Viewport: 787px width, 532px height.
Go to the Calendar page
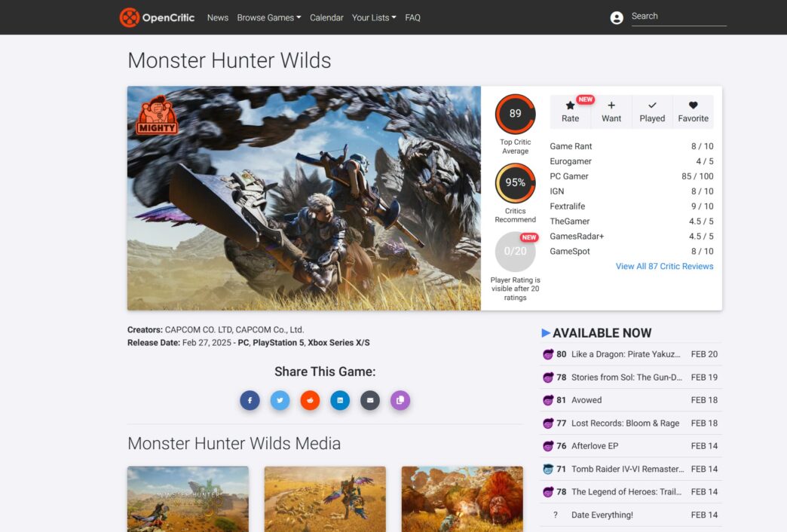(326, 17)
